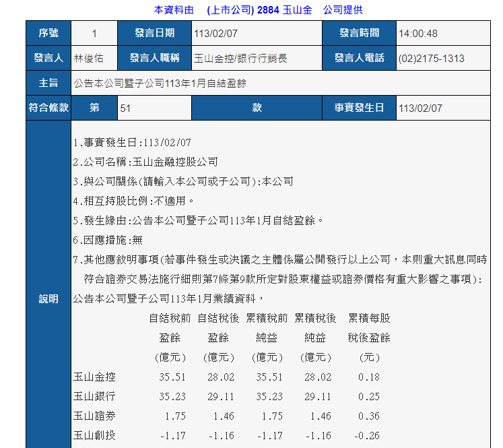Select the 發言日期 header cell
This screenshot has height=448, width=503.
pos(155,33)
